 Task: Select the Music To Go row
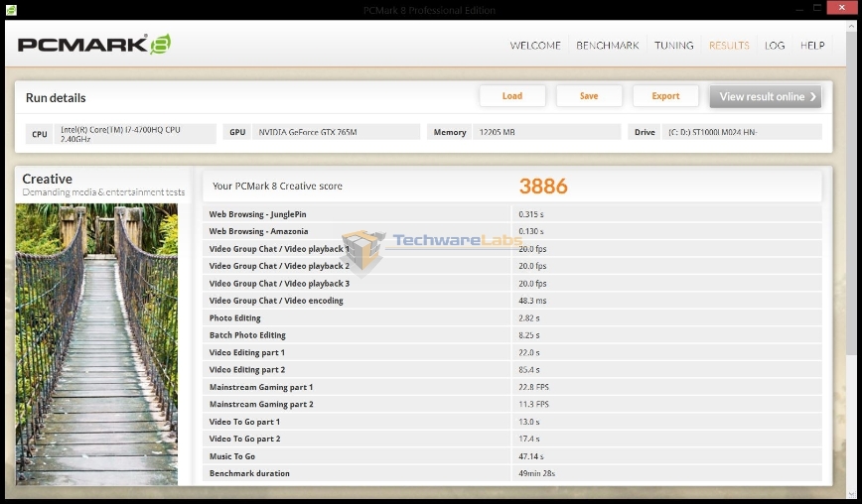coord(512,456)
